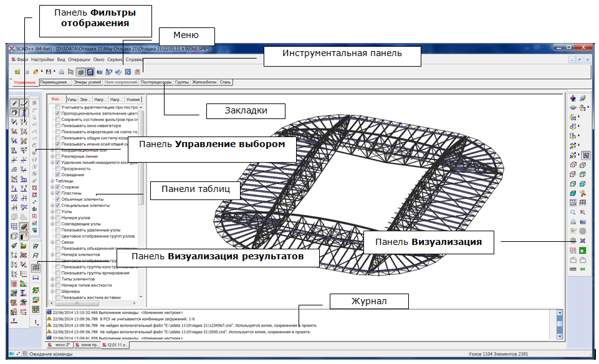Viewport: 599px width, 364px height.
Task: Open the 'Операции' menu
Action: point(79,59)
